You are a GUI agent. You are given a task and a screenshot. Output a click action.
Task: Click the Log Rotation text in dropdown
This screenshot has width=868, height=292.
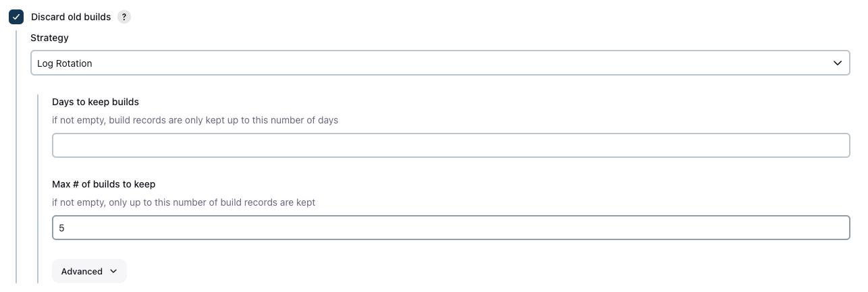65,63
